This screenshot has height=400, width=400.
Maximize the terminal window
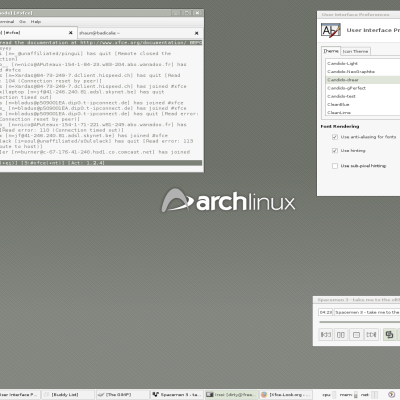(187, 13)
